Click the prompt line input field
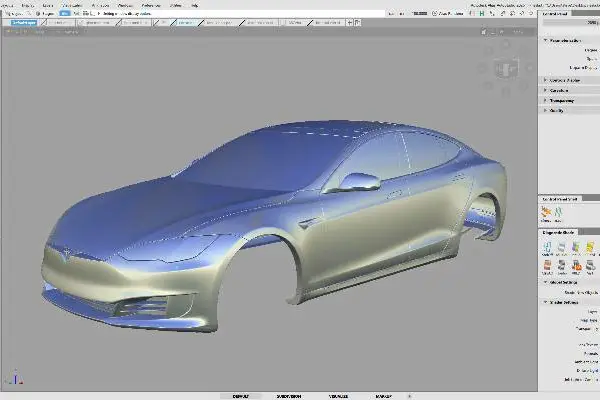Viewport: 600px width, 400px height. 241,13
